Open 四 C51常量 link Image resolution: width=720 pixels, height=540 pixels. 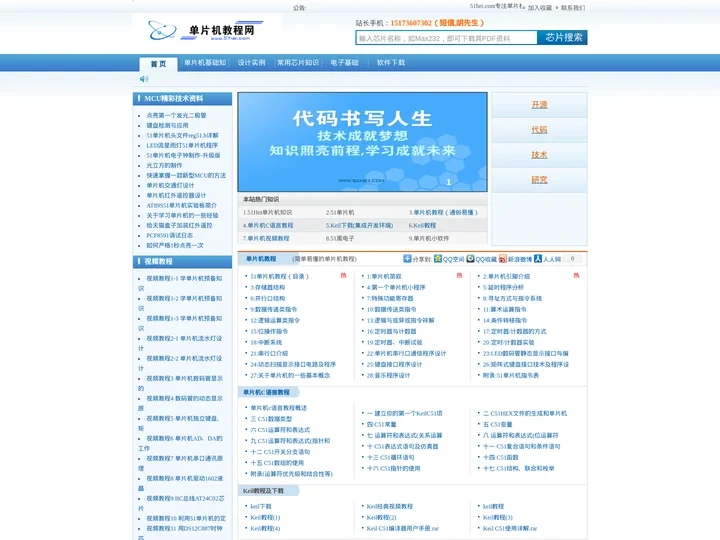tap(381, 424)
